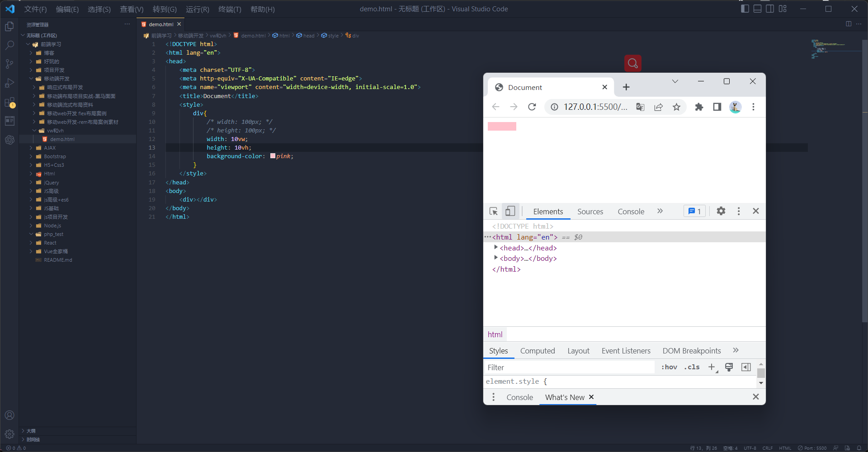This screenshot has height=452, width=868.
Task: Open demo.html in the file explorer tree
Action: click(62, 139)
